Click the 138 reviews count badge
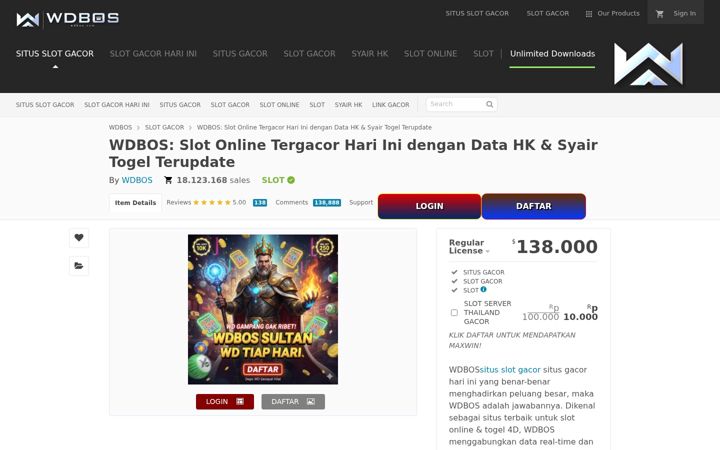 tap(260, 202)
